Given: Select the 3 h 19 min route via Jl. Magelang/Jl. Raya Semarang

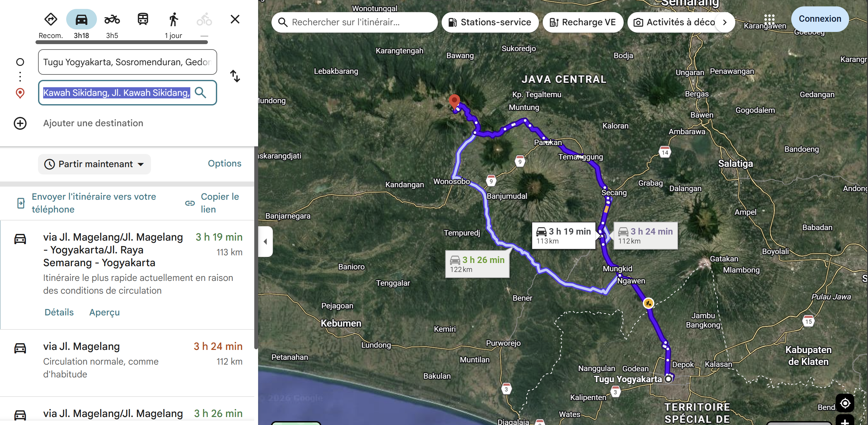Looking at the screenshot, I should [127, 275].
